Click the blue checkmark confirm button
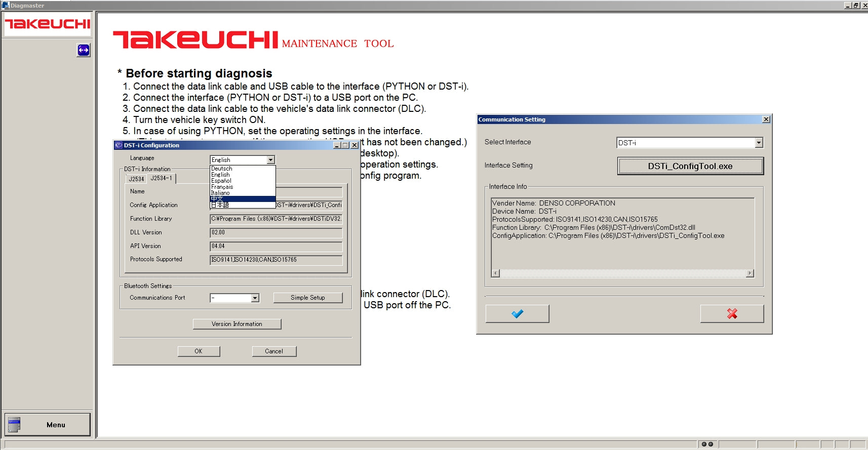 (517, 314)
